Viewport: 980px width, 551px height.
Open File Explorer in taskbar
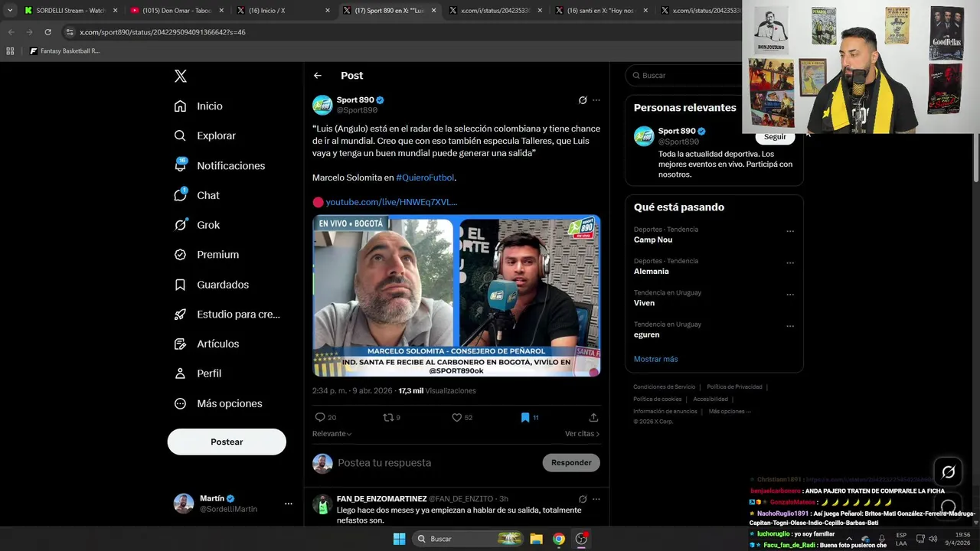coord(537,539)
